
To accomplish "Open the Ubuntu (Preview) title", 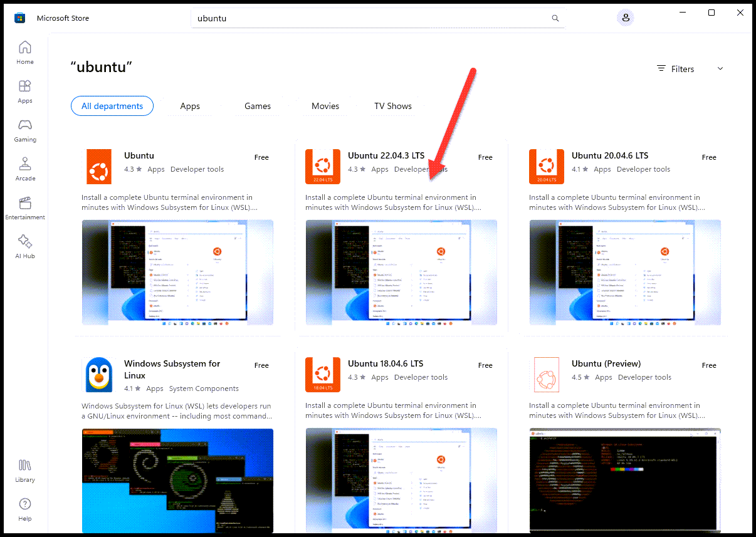I will (606, 363).
